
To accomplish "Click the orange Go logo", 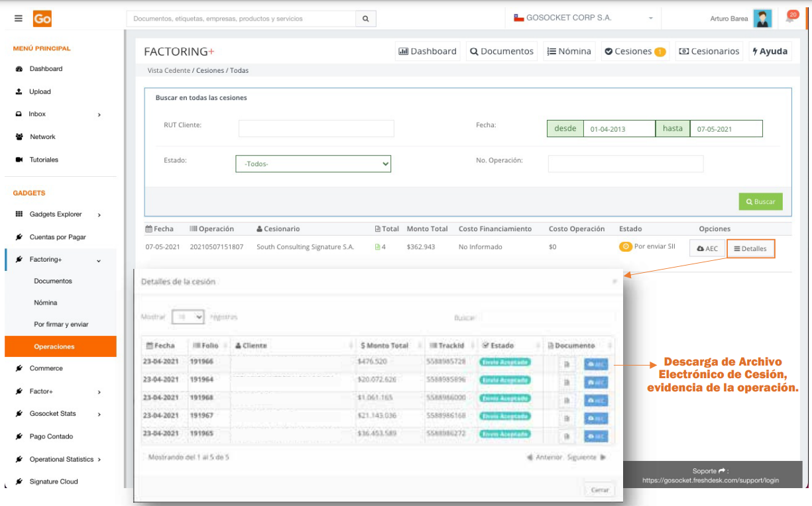I will point(42,19).
